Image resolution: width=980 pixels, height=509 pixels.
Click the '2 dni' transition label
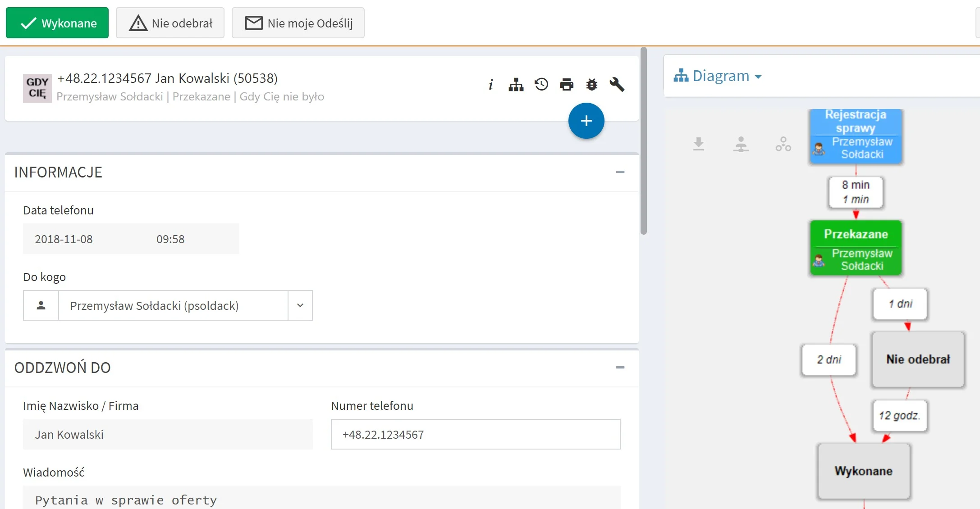(x=829, y=360)
